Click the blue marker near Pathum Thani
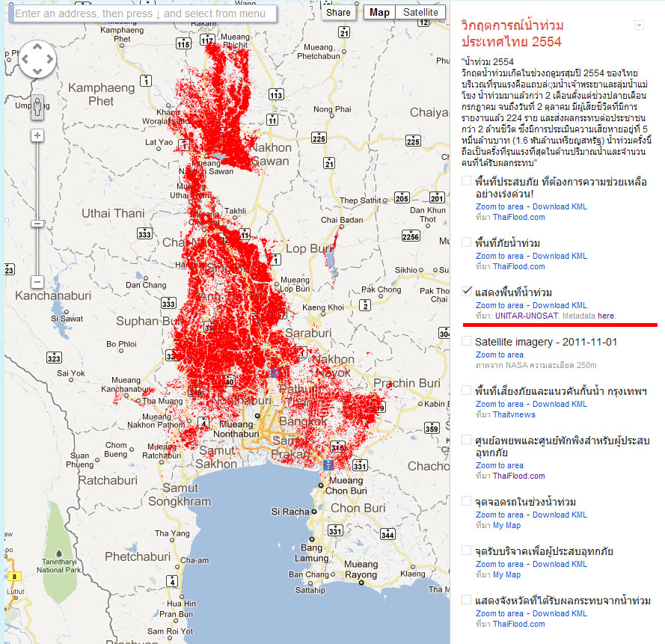 tap(275, 373)
